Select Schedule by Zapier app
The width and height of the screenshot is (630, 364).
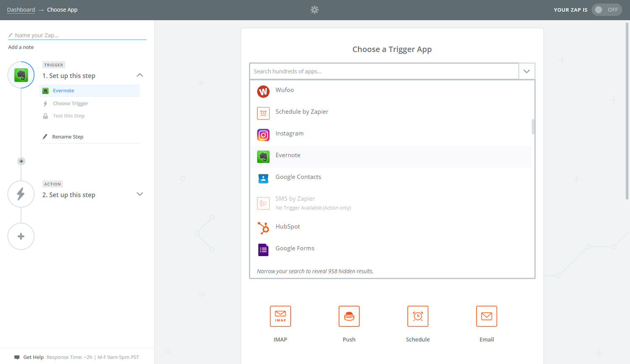263,113
